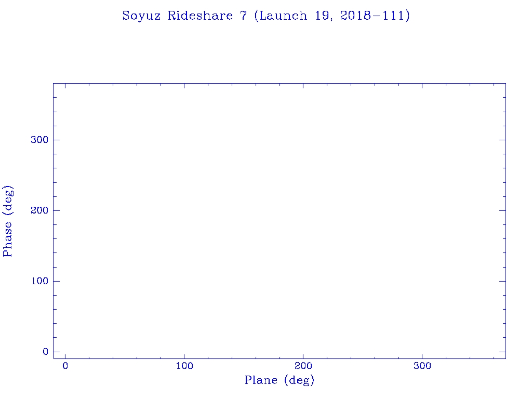Click the x-axis tick label 300
This screenshot has width=532, height=399.
click(422, 366)
